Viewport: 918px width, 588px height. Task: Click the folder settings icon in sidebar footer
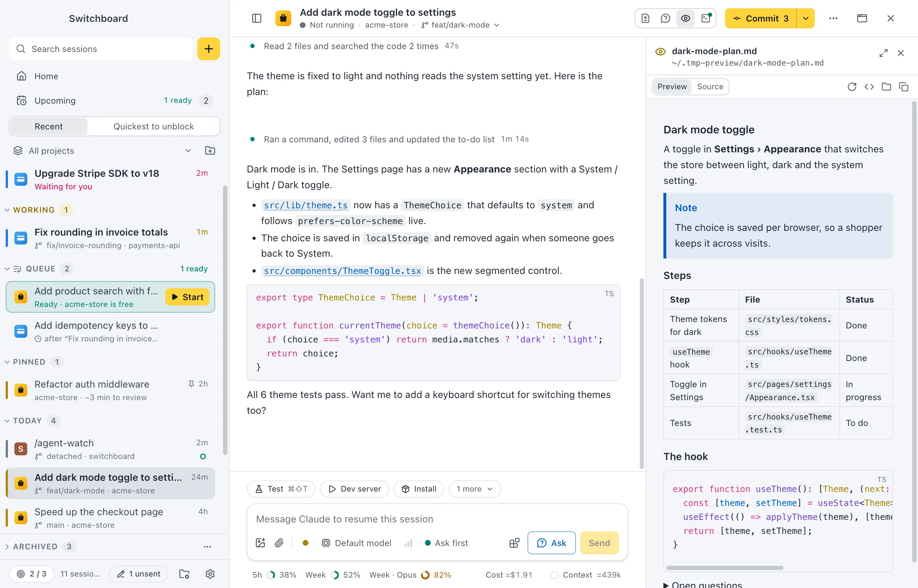[x=184, y=574]
